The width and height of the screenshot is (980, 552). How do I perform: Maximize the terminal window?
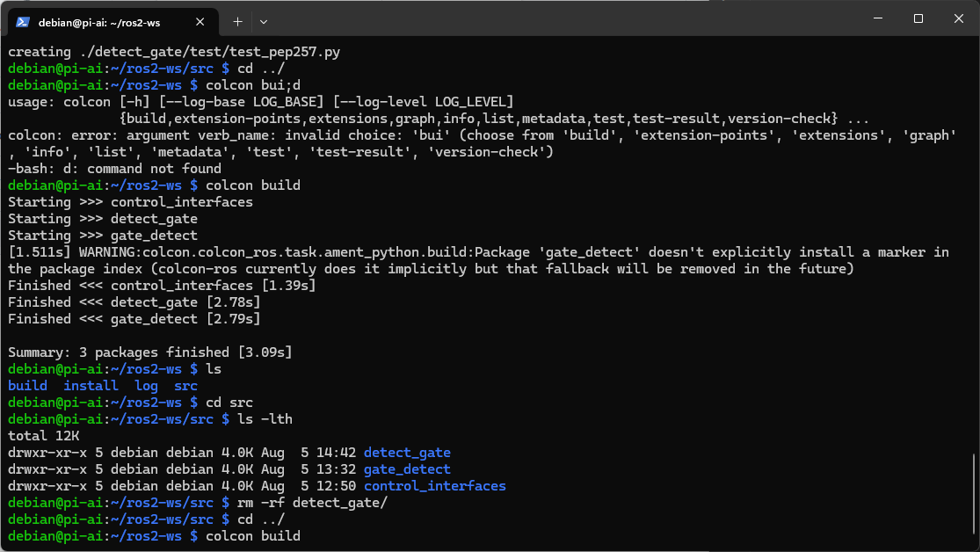click(x=918, y=18)
